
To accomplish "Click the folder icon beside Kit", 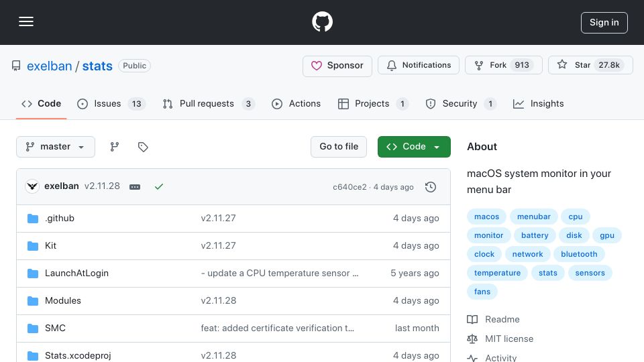I will point(33,246).
